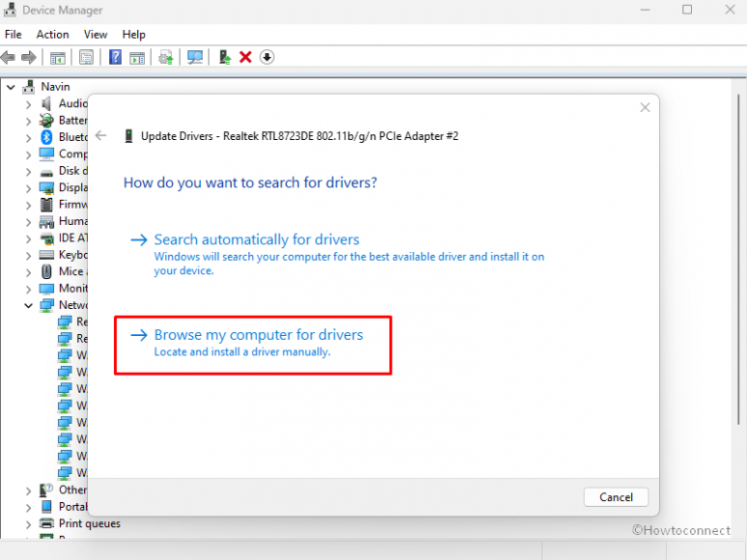Select the Print queues printer icon
The width and height of the screenshot is (747, 560).
point(46,523)
